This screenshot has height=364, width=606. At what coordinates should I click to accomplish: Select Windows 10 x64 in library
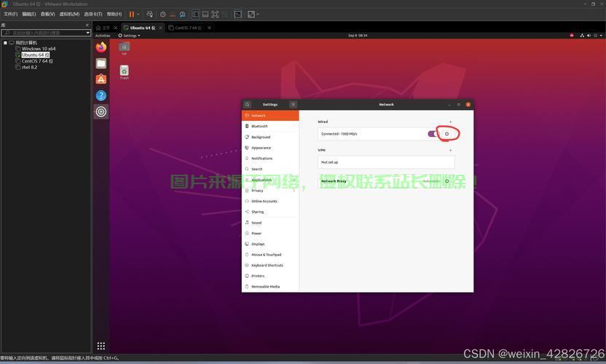38,49
